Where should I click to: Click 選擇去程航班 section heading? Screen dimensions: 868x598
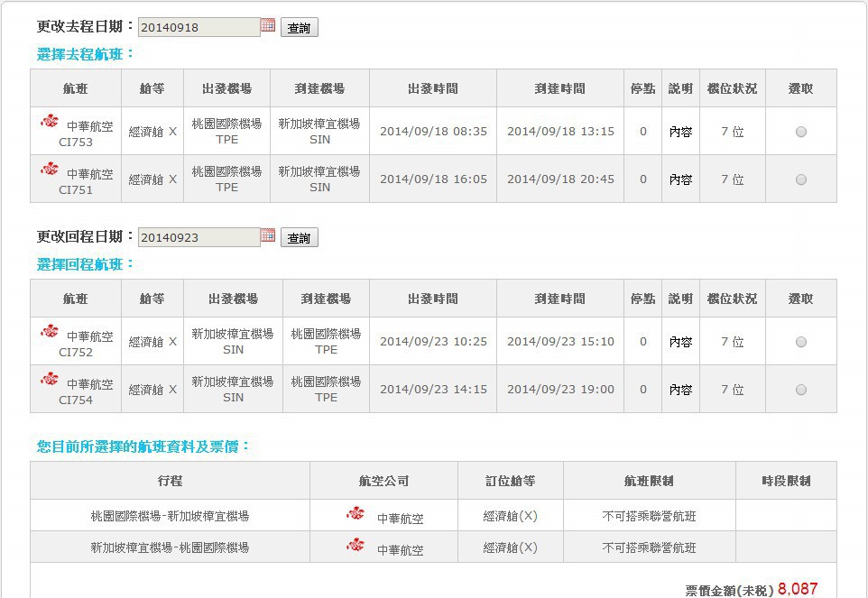pos(85,54)
